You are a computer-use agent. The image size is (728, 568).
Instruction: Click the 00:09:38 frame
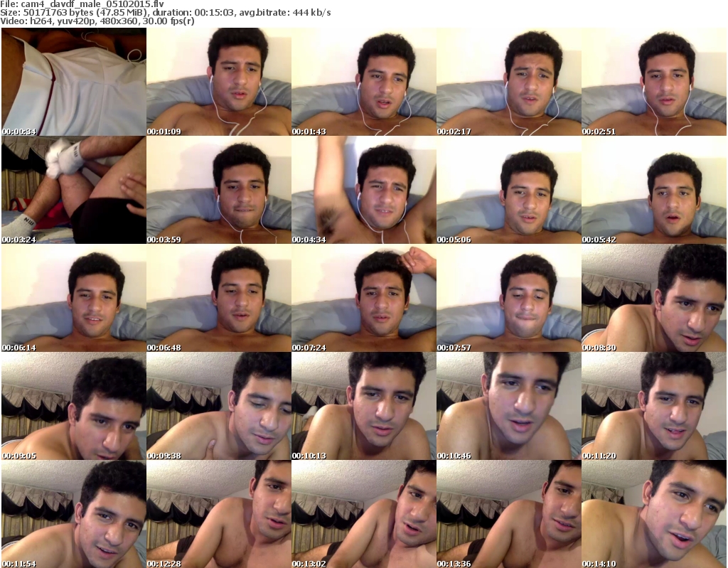[x=219, y=406]
